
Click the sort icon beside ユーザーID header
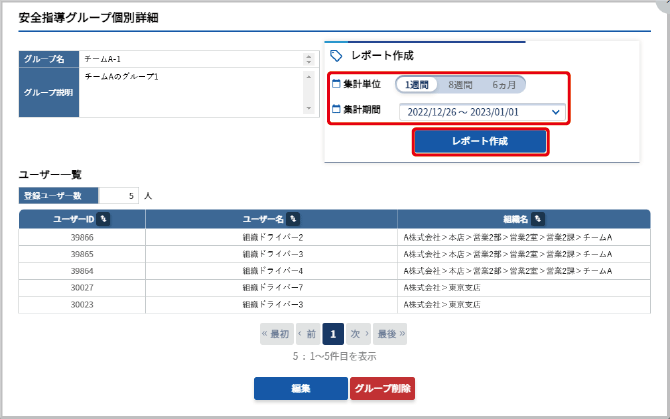pos(104,218)
